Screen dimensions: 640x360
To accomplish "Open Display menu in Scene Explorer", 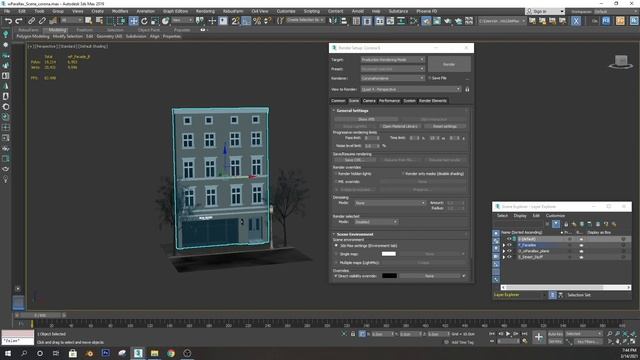I will click(520, 216).
